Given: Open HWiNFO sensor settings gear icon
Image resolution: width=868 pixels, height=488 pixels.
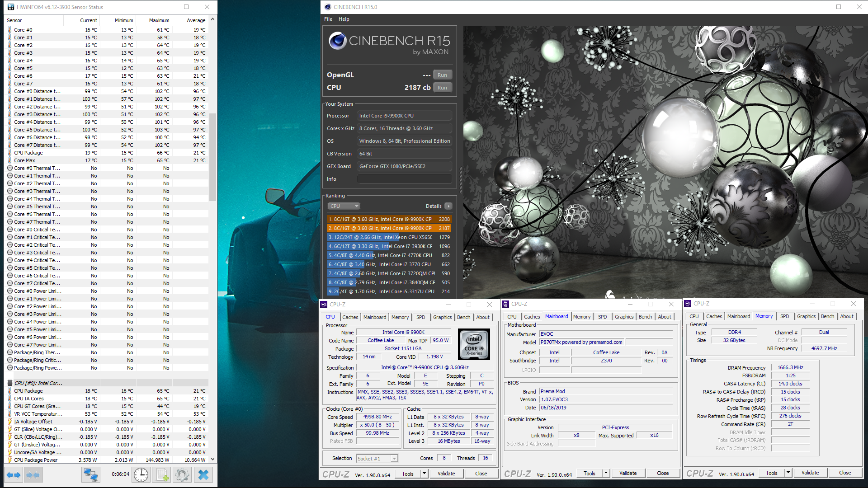Looking at the screenshot, I should point(182,475).
